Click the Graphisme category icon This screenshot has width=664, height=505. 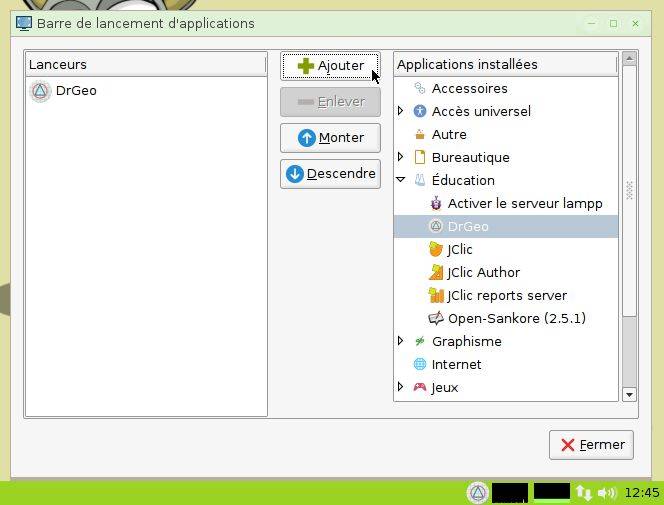(420, 341)
